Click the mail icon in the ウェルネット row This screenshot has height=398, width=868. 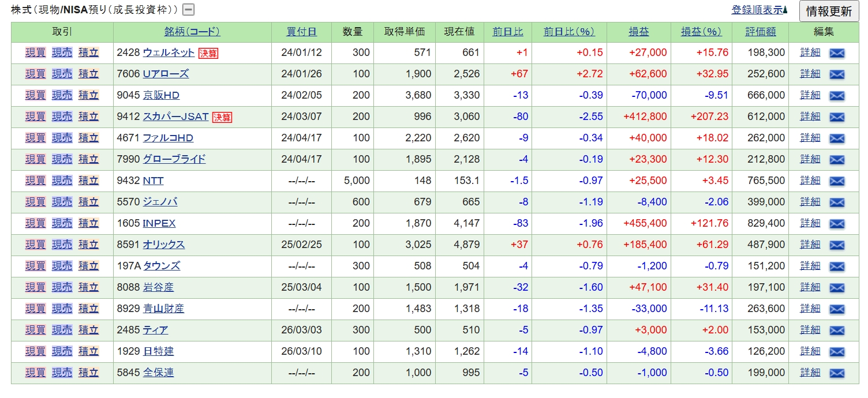point(836,53)
